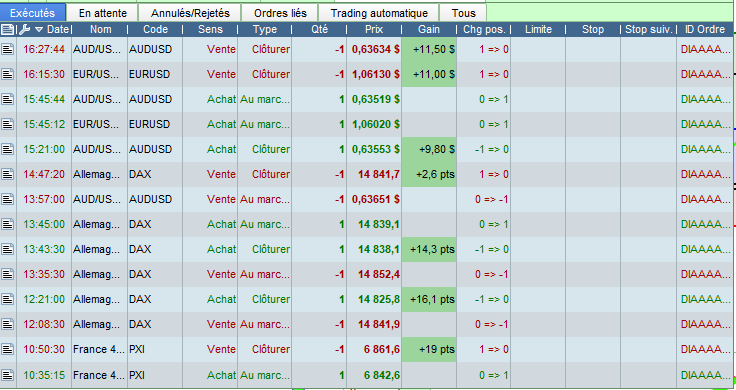The height and width of the screenshot is (390, 736).
Task: Toggle Date column sort arrow
Action: 39,30
